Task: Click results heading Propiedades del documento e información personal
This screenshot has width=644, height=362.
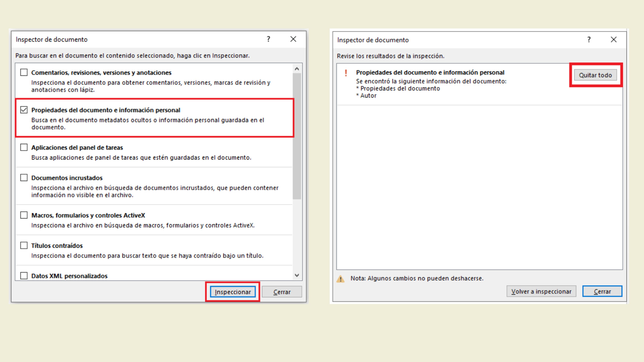Action: 430,72
